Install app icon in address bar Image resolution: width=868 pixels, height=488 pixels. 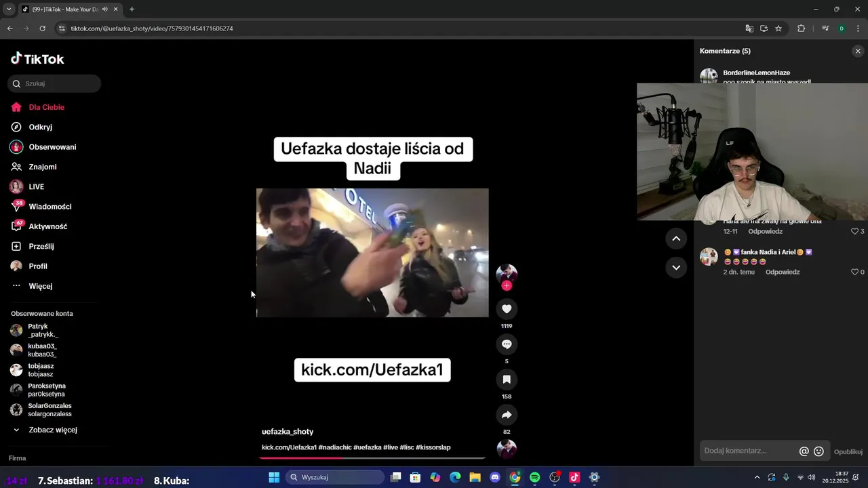[764, 28]
